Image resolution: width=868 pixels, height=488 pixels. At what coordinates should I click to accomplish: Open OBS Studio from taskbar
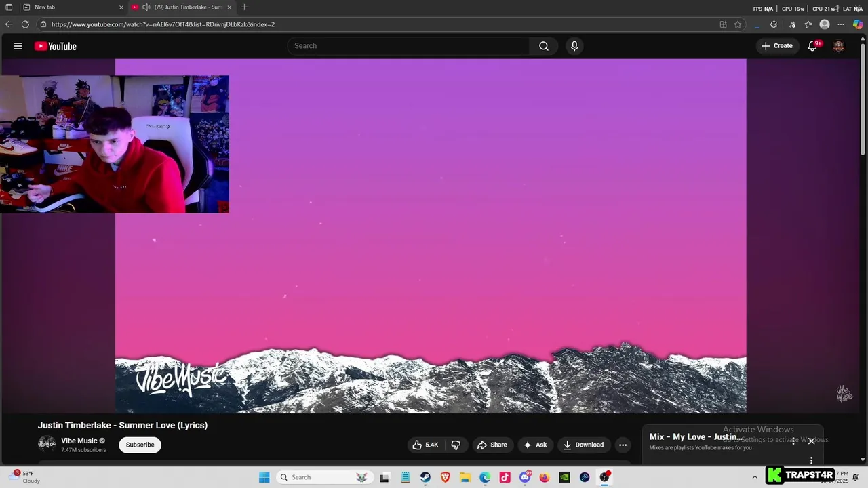click(604, 477)
